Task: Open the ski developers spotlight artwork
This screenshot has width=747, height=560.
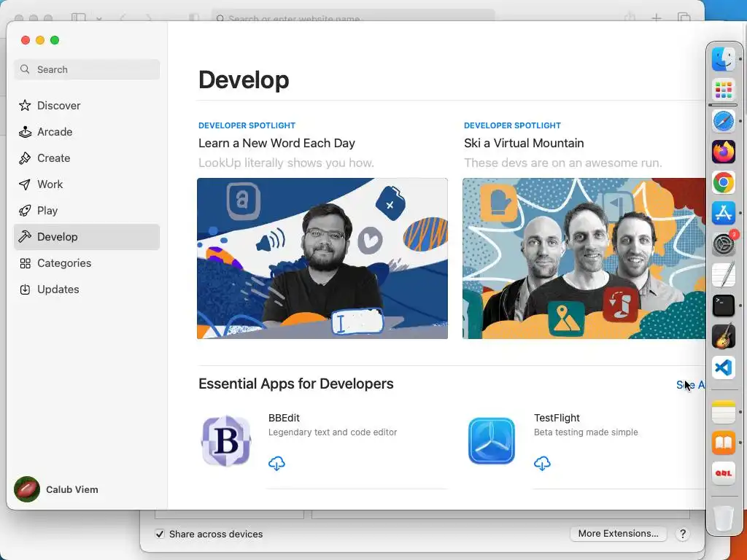Action: [584, 259]
